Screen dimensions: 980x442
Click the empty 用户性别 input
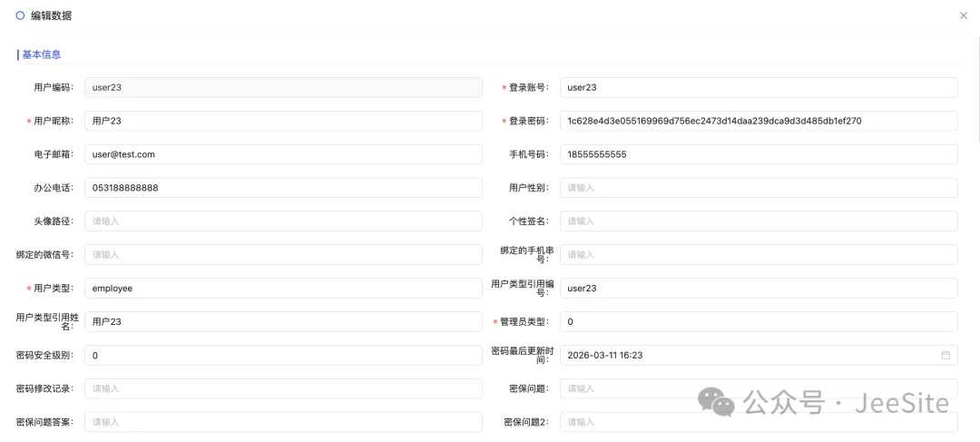758,188
